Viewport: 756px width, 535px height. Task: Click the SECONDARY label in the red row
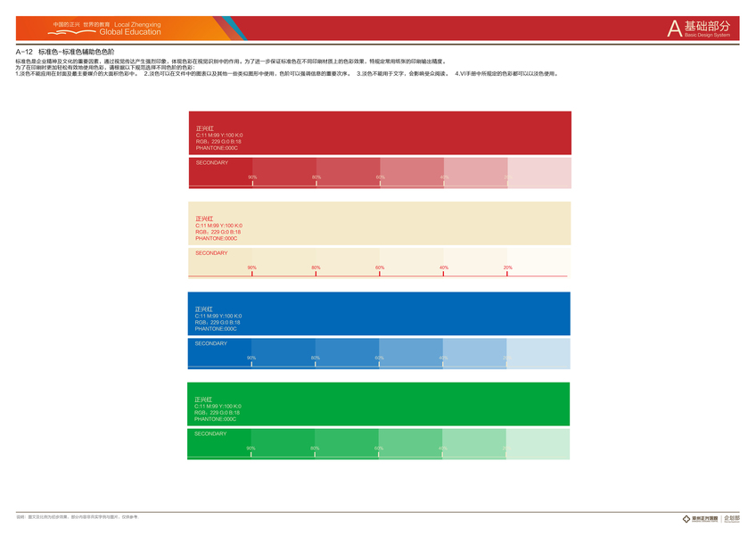[211, 162]
